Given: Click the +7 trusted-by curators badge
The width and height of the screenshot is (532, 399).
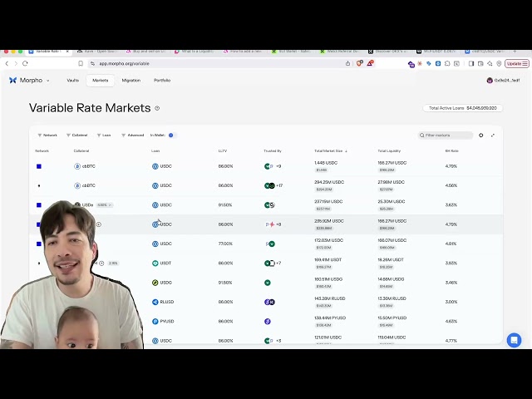Looking at the screenshot, I should click(x=278, y=263).
